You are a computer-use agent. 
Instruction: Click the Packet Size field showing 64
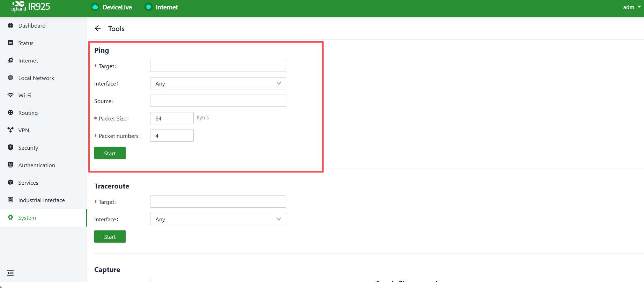tap(172, 118)
